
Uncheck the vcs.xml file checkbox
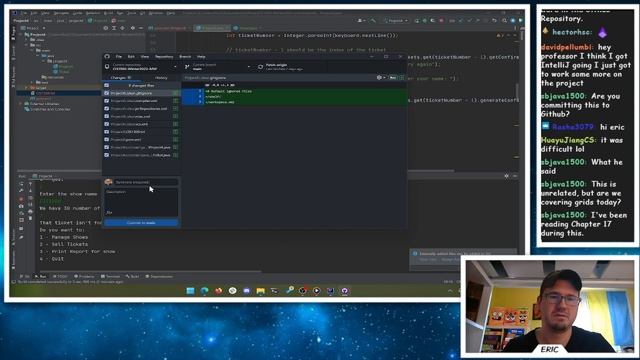107,124
